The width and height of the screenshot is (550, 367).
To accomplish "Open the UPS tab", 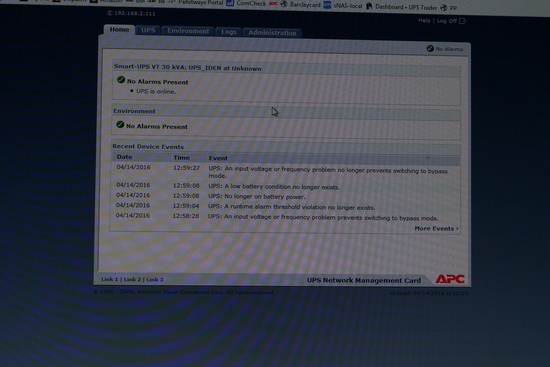I will [x=148, y=30].
